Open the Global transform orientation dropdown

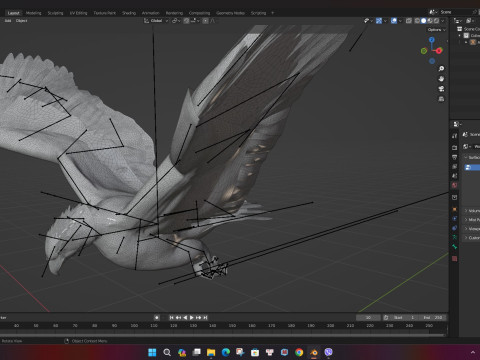(156, 21)
